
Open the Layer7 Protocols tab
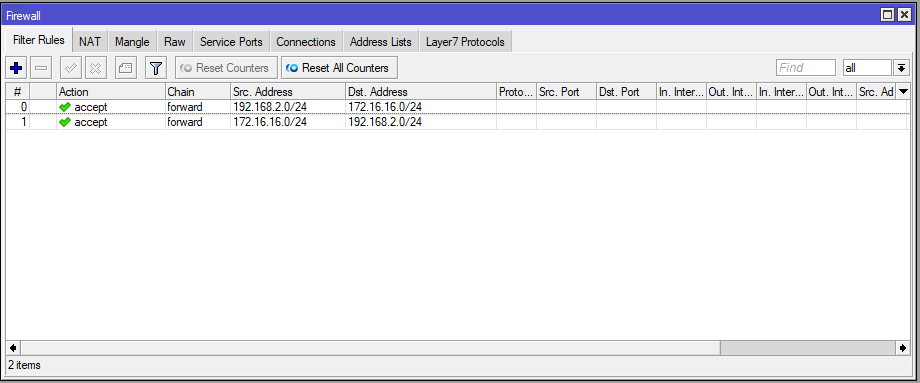[x=465, y=42]
